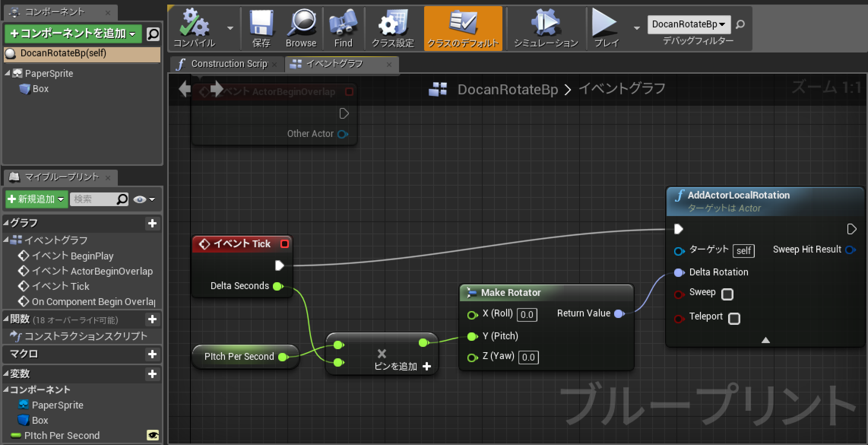Collapse the Graphs (グラフ) section
868x445 pixels.
[6, 222]
